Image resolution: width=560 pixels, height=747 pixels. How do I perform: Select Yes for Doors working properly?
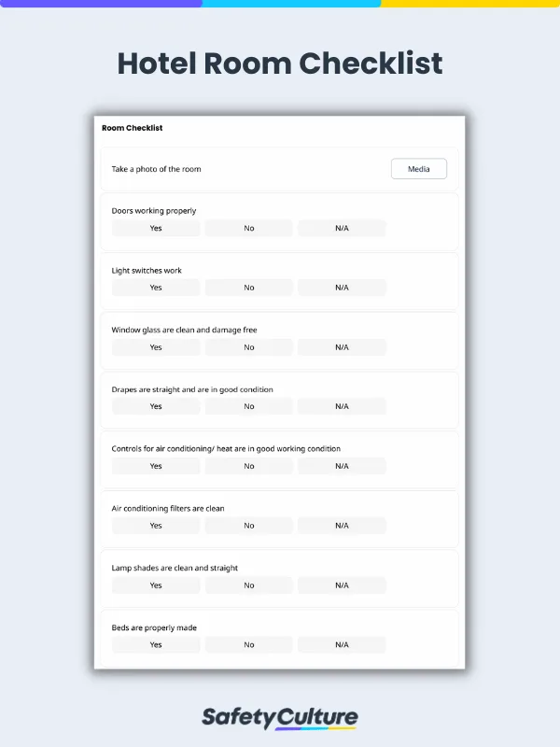(x=156, y=228)
